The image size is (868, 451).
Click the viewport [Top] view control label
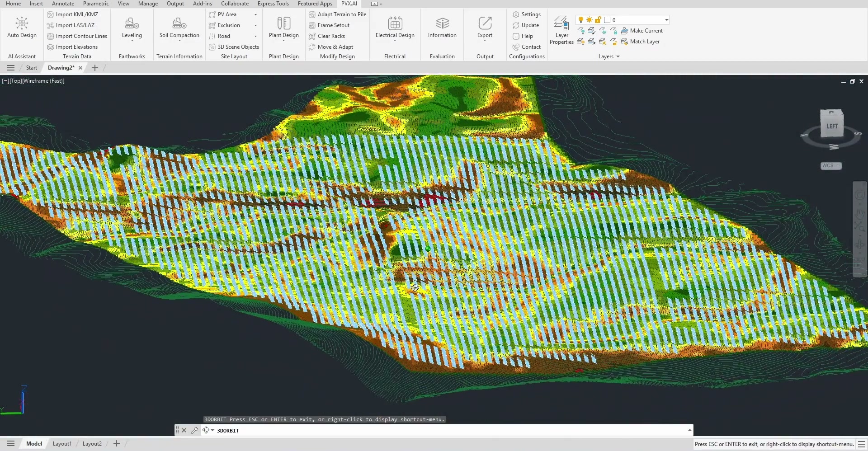pyautogui.click(x=15, y=81)
